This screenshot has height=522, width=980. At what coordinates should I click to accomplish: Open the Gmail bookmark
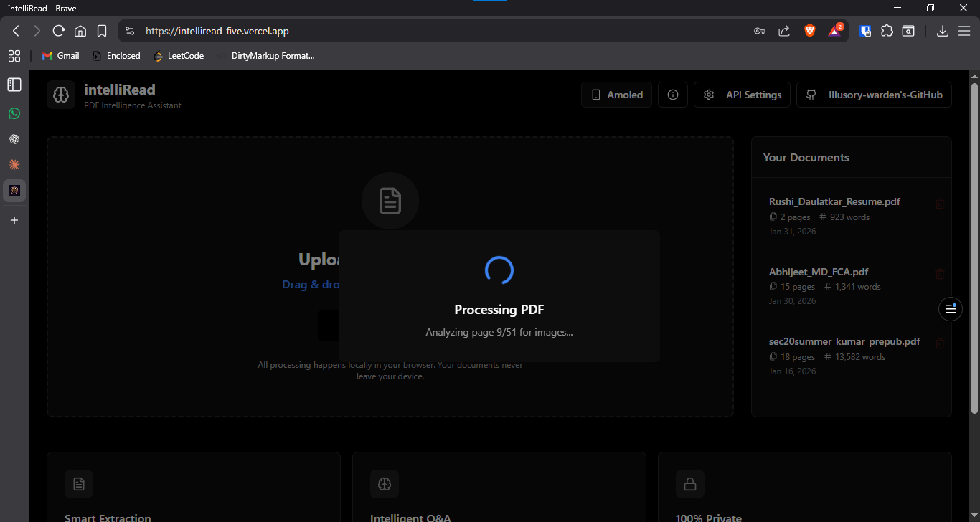click(x=61, y=56)
